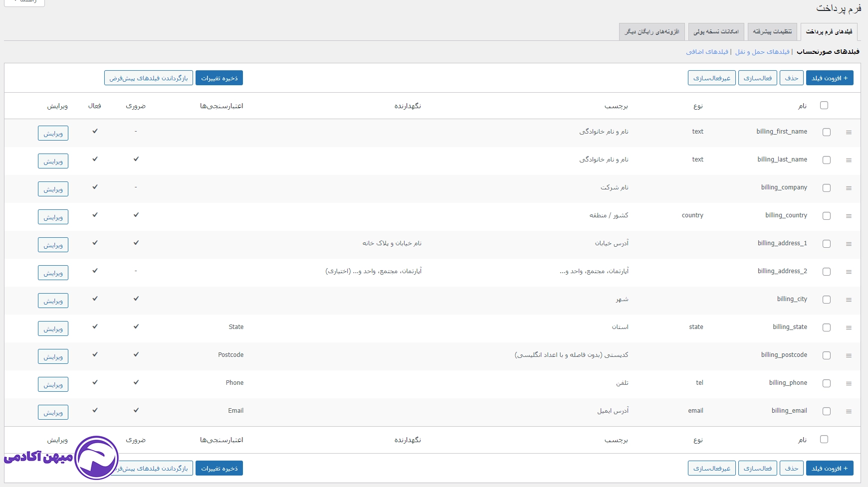Select the reorder handle beside billing_city

[x=849, y=300]
